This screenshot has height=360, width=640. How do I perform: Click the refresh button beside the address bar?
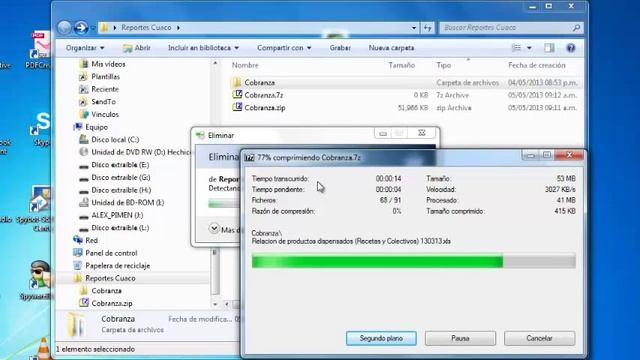coord(428,28)
